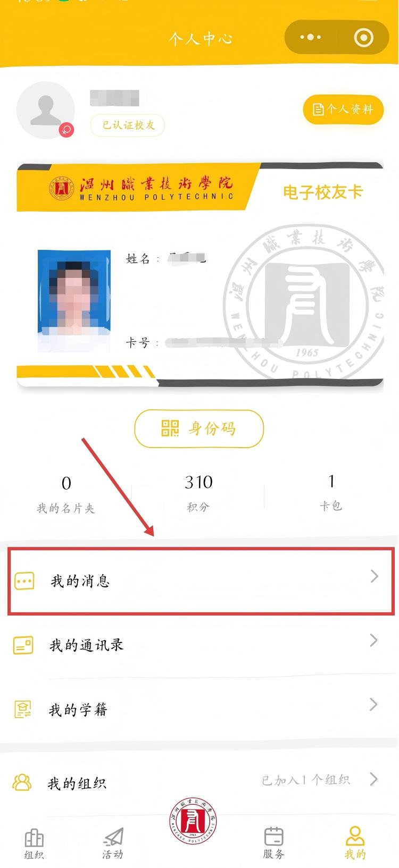Open the mini-program three-dots menu
The image size is (399, 868).
pos(311,37)
